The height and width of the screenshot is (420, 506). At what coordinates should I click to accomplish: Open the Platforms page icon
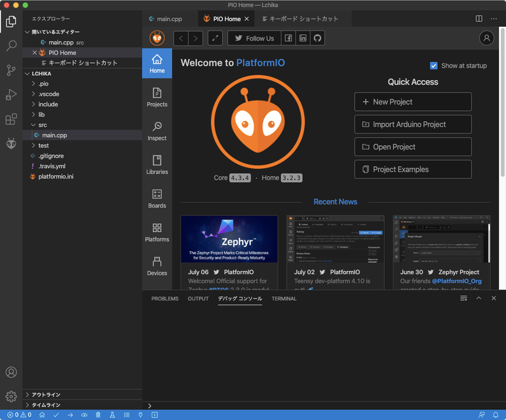pyautogui.click(x=157, y=232)
